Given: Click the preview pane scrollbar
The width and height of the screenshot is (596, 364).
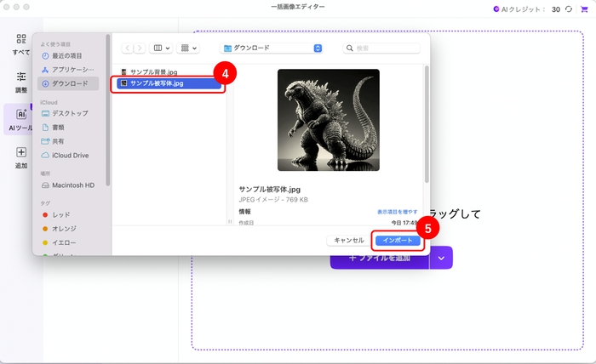Looking at the screenshot, I should click(427, 125).
